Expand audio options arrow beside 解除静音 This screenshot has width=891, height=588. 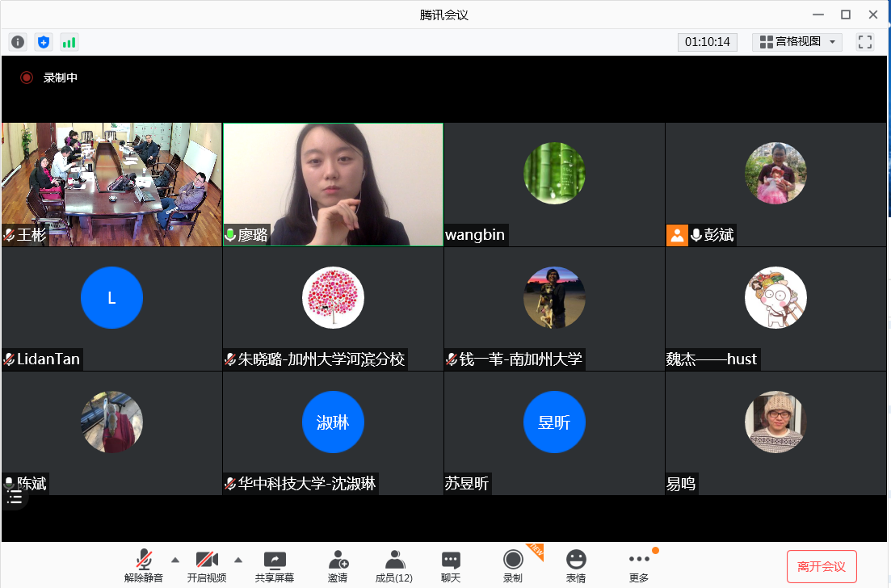tap(174, 559)
